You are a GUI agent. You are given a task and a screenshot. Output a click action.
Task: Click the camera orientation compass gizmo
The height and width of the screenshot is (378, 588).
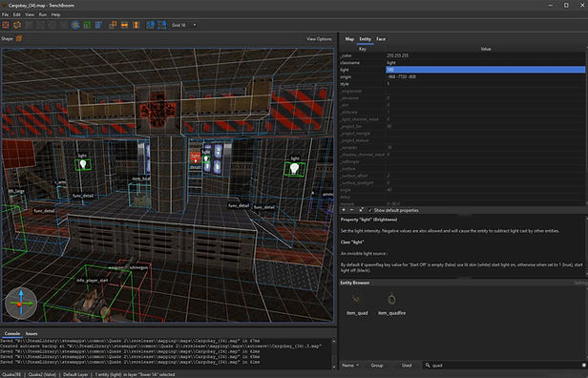pyautogui.click(x=21, y=303)
